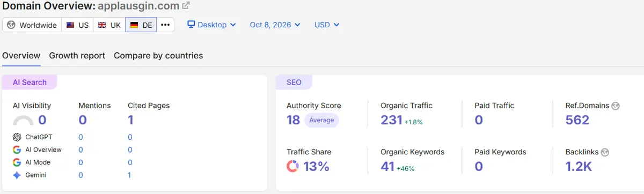Click the applausgin.com domain title
The image size is (644, 194).
(x=138, y=6)
